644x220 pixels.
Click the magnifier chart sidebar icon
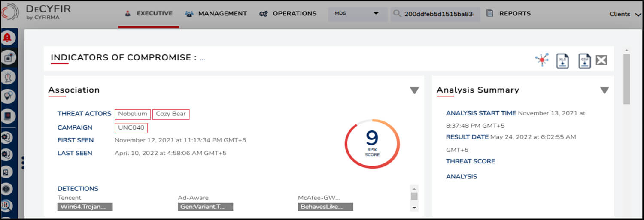(7, 205)
